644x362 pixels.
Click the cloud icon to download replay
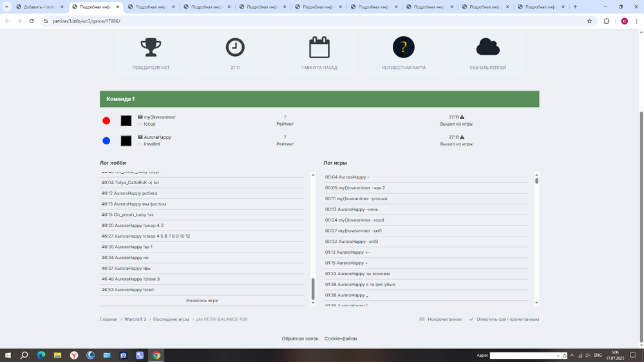coord(488,47)
